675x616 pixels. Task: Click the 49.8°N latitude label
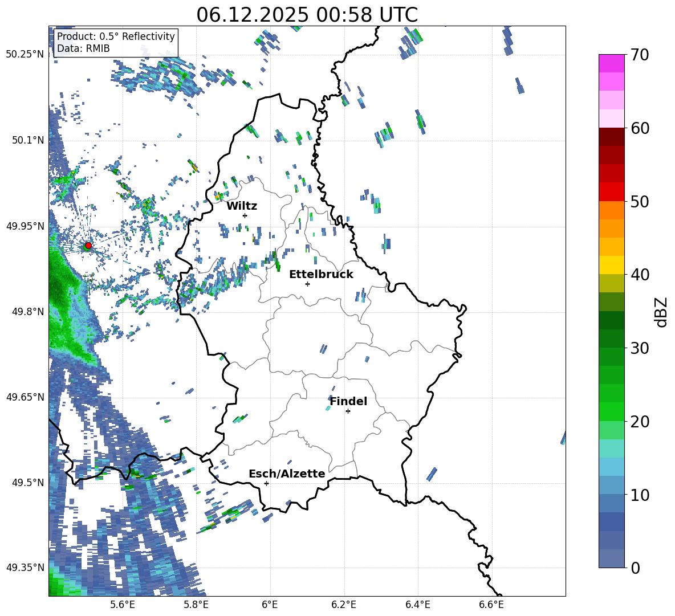pos(27,312)
